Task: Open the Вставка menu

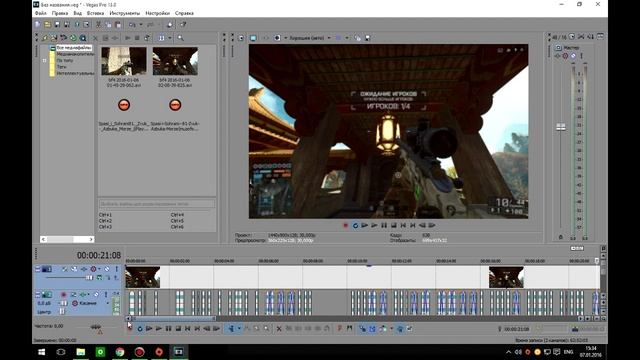Action: (x=96, y=13)
